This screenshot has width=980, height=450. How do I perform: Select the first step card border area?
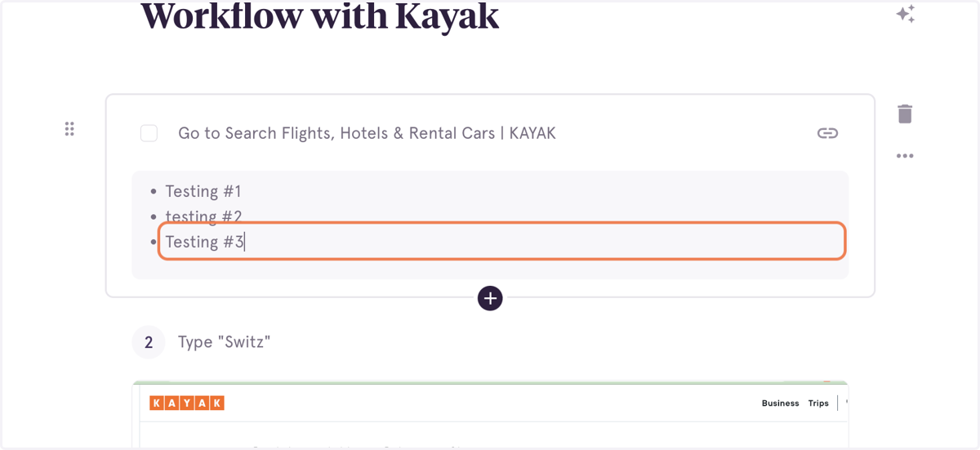coord(490,196)
